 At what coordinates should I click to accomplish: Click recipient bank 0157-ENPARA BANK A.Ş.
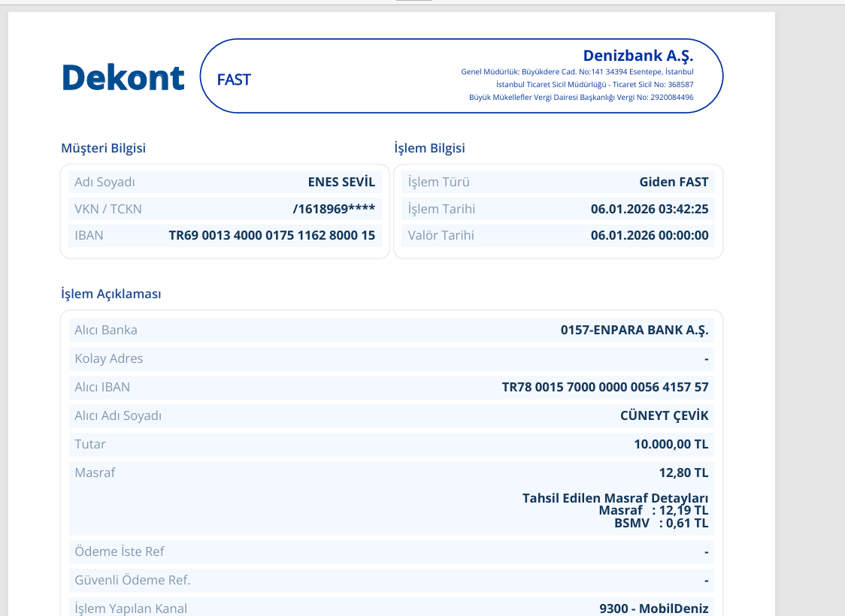(635, 330)
